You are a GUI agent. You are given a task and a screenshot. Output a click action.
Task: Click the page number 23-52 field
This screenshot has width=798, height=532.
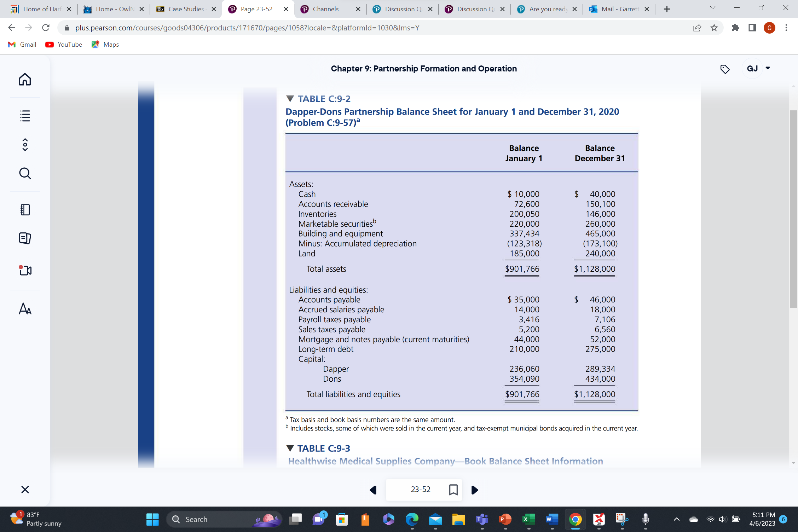click(421, 490)
